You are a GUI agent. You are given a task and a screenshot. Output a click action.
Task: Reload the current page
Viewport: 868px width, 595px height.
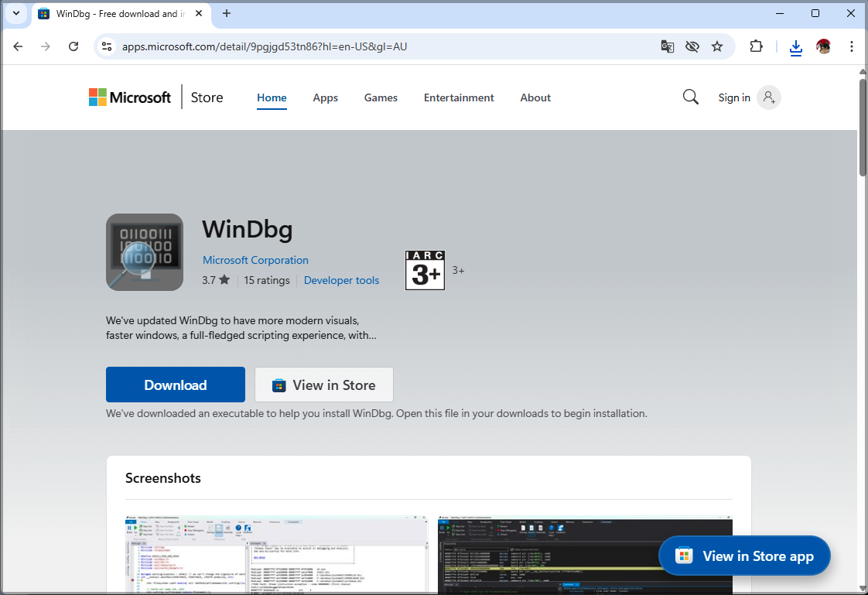pos(73,46)
